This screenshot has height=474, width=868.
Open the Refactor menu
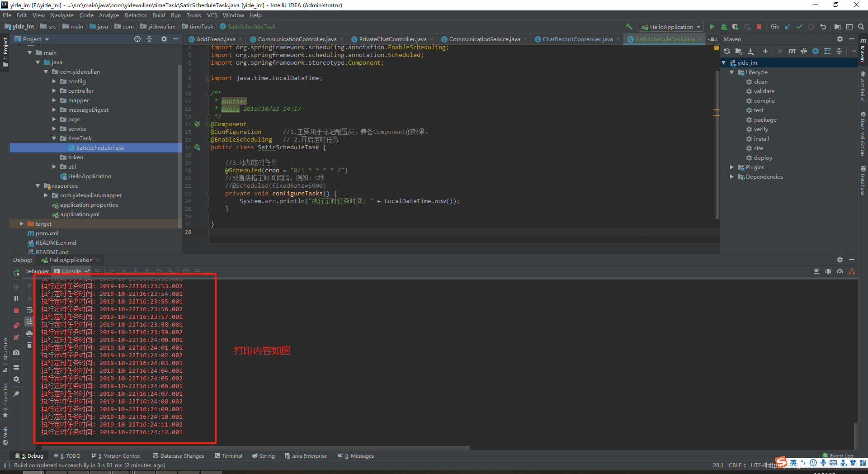click(136, 15)
